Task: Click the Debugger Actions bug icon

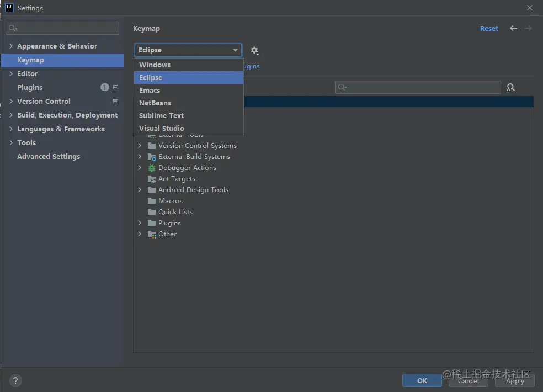Action: click(152, 168)
